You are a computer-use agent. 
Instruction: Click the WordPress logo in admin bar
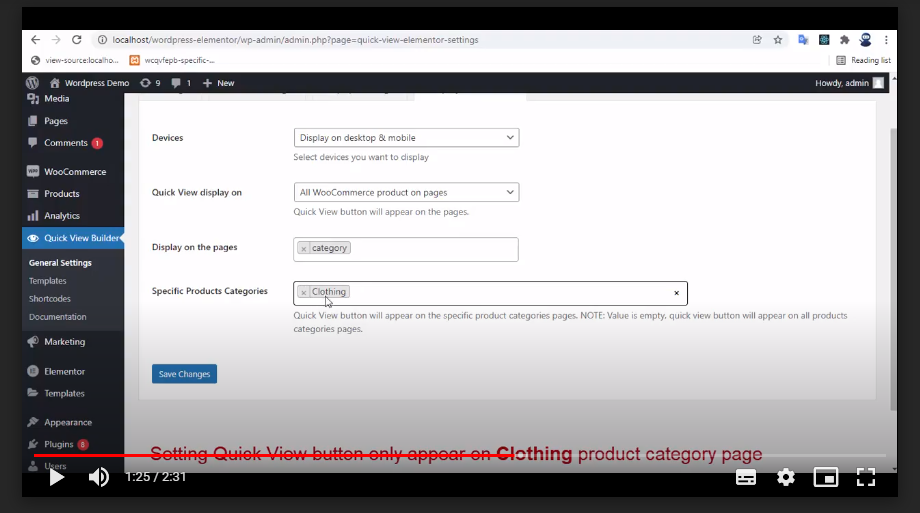pos(32,83)
